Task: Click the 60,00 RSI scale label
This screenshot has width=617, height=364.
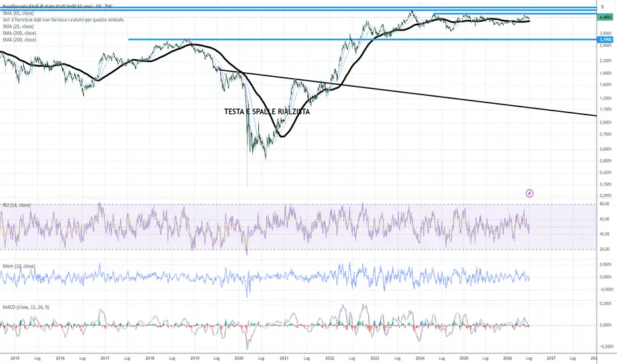Action: [x=605, y=219]
